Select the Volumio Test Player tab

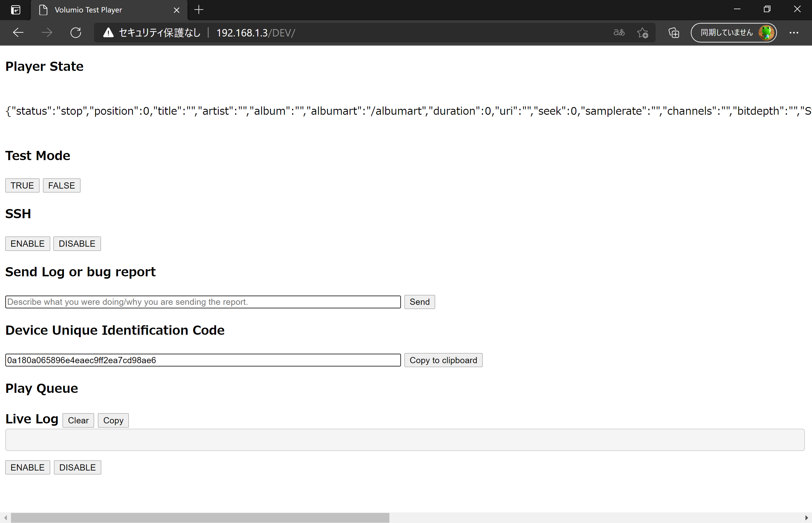[102, 10]
